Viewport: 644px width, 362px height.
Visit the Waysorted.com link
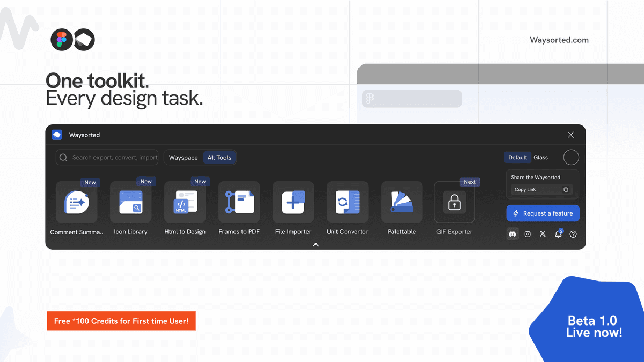click(x=559, y=40)
